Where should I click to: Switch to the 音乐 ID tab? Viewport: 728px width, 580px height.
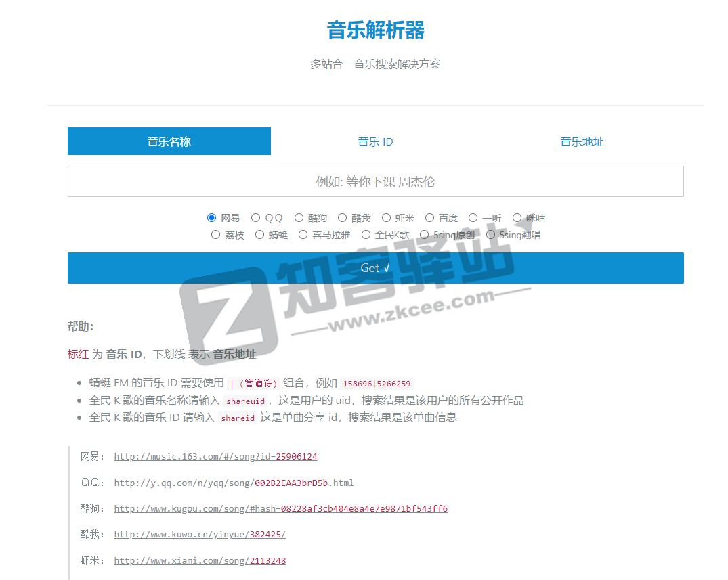click(x=375, y=141)
